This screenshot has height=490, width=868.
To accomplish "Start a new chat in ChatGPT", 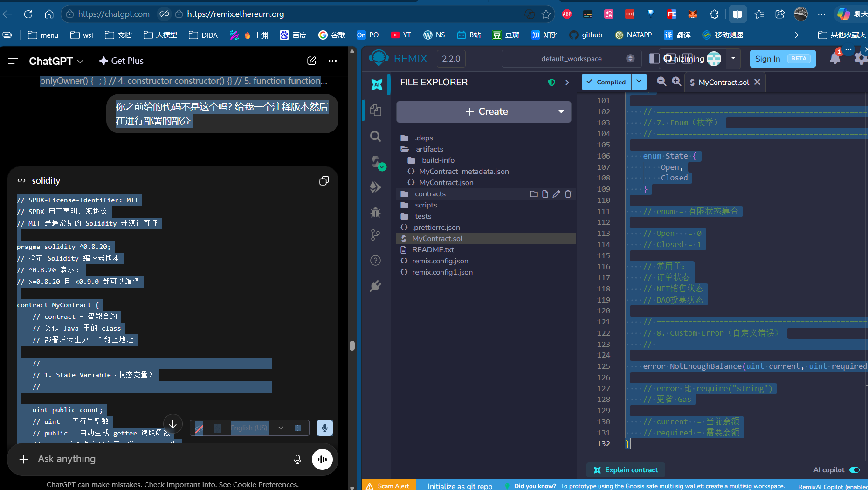I will point(311,61).
